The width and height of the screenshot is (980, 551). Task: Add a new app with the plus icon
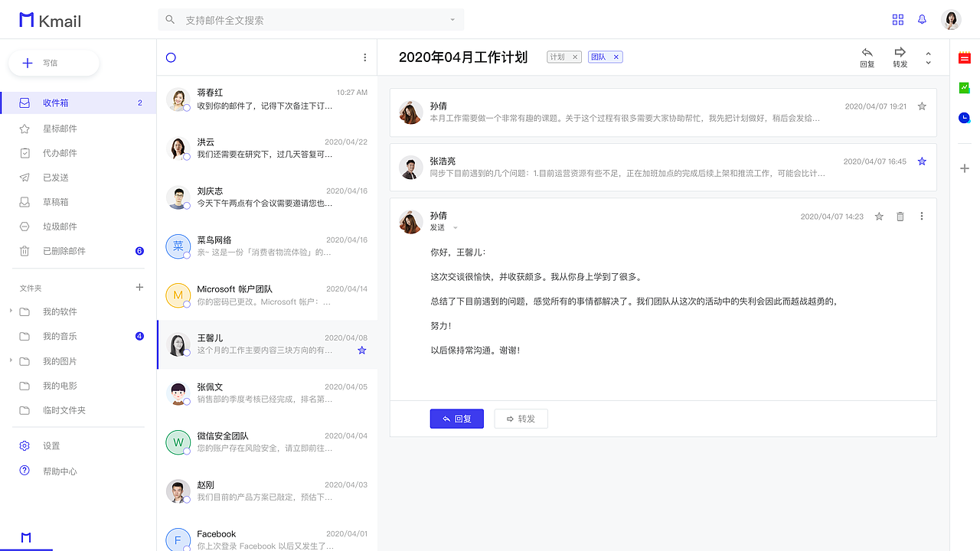pyautogui.click(x=964, y=168)
